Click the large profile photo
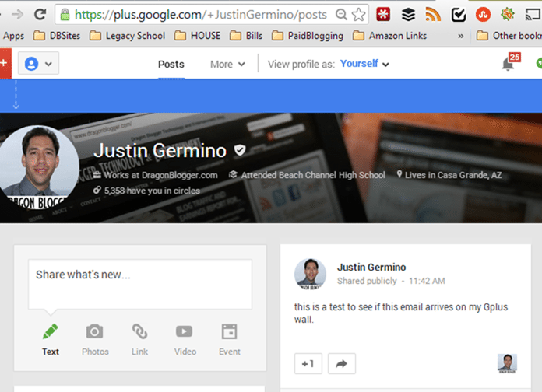 point(37,167)
